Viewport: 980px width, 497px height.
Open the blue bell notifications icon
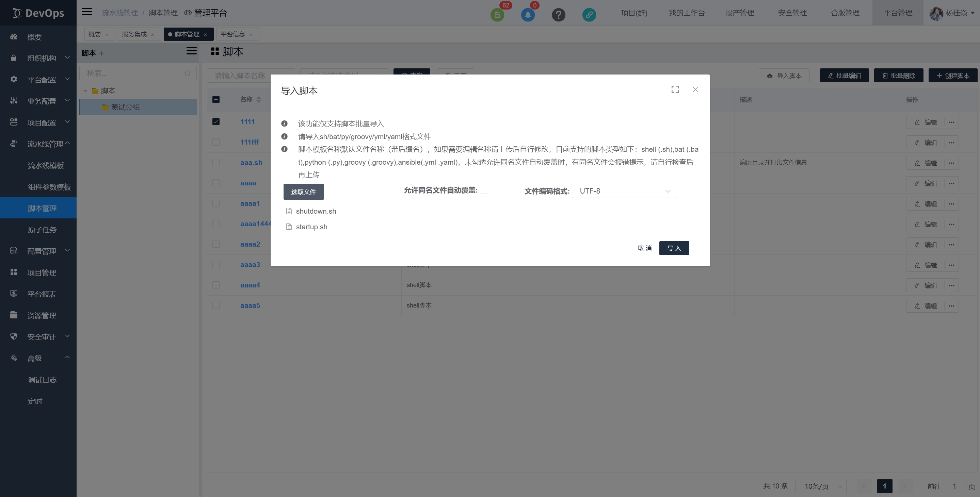pos(528,15)
